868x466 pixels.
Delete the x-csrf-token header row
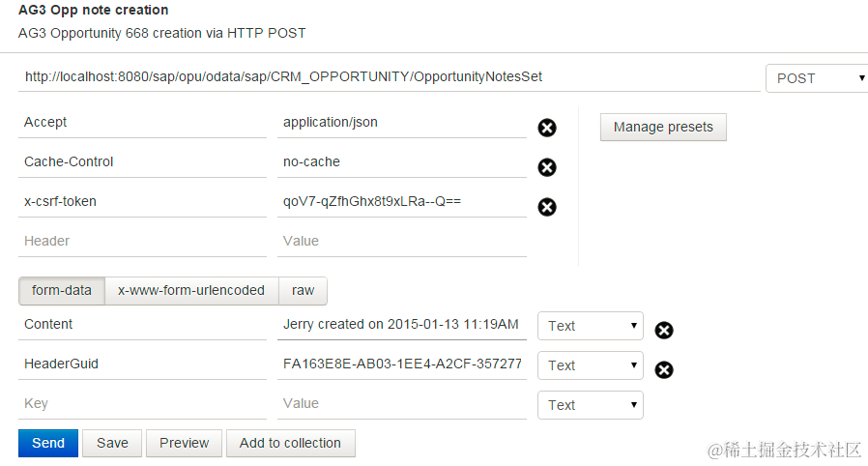(547, 207)
